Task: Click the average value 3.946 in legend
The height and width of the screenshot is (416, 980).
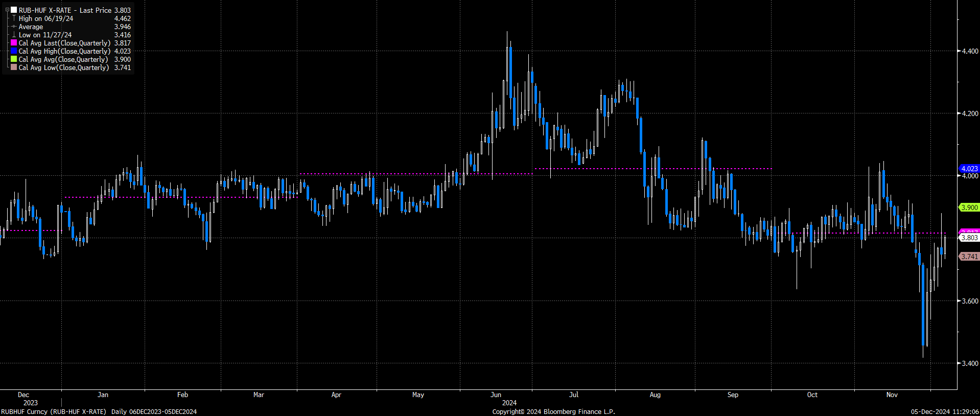Action: pyautogui.click(x=123, y=27)
